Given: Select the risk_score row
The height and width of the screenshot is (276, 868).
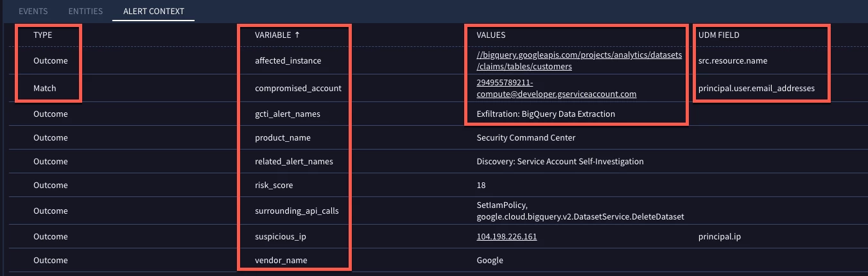Looking at the screenshot, I should point(434,185).
